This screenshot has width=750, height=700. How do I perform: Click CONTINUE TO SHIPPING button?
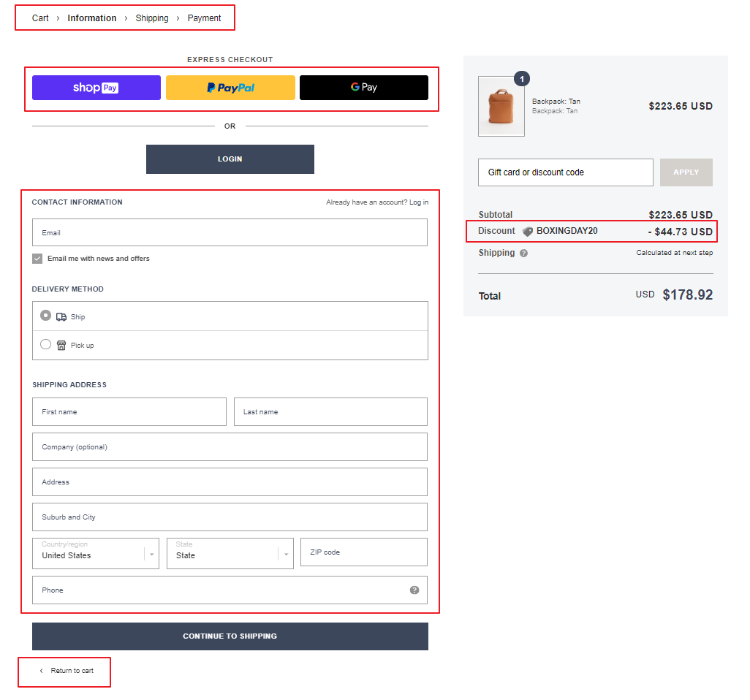click(x=230, y=636)
